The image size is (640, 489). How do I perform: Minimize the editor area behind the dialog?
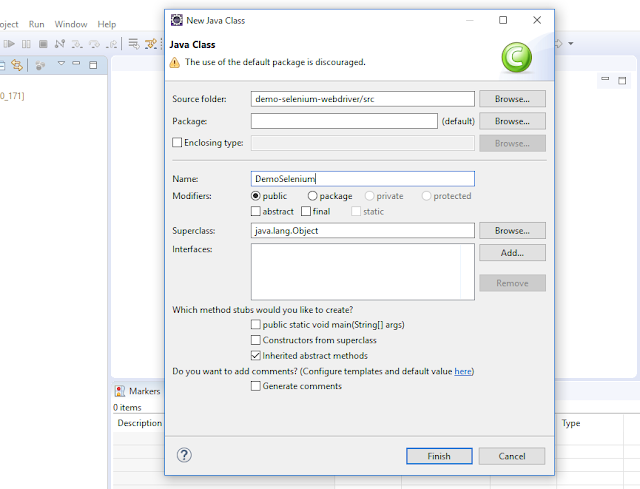(605, 78)
